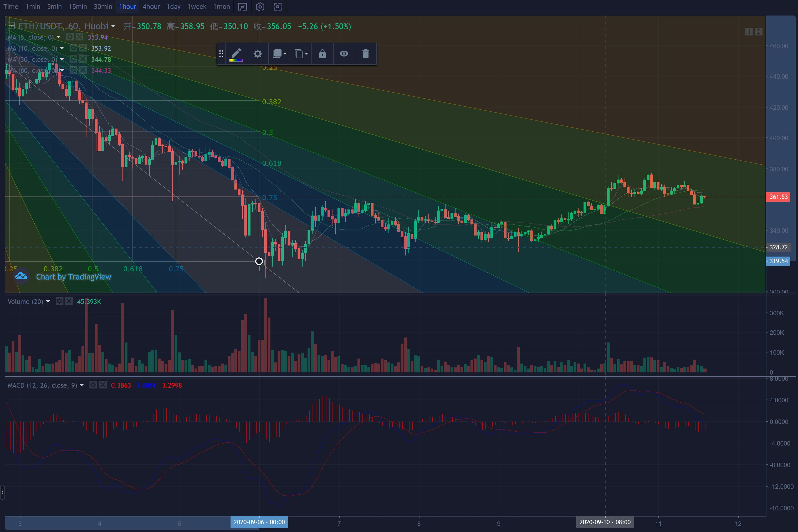
Task: Expand the ETH/USDT symbol dropdown arrow
Action: pyautogui.click(x=113, y=26)
